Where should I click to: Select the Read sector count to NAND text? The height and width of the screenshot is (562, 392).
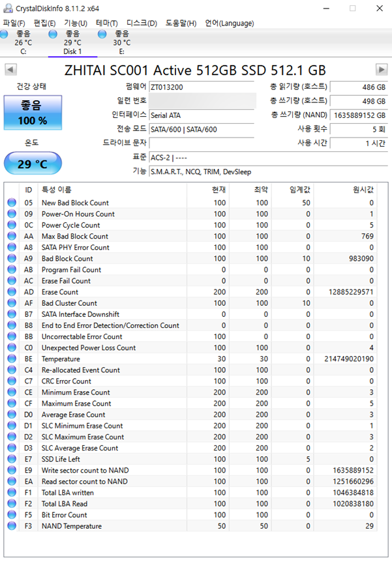pyautogui.click(x=85, y=481)
